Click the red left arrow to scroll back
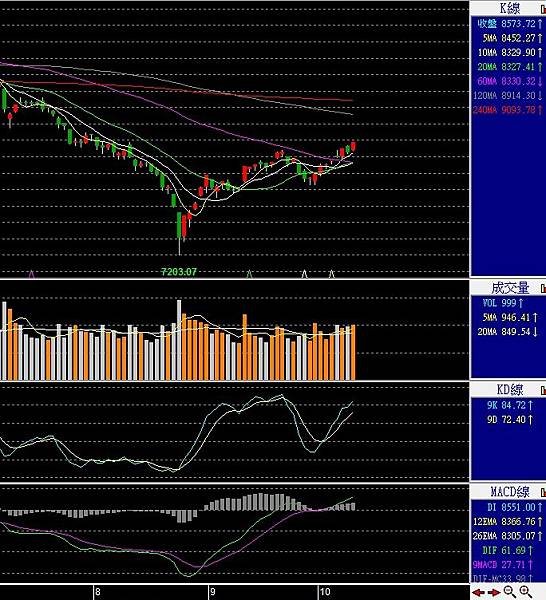The width and height of the screenshot is (546, 600). 478,593
